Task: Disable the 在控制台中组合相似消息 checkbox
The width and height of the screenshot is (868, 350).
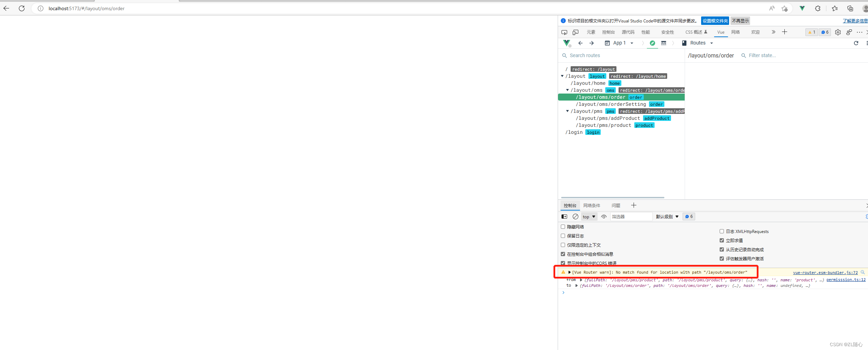Action: tap(563, 254)
